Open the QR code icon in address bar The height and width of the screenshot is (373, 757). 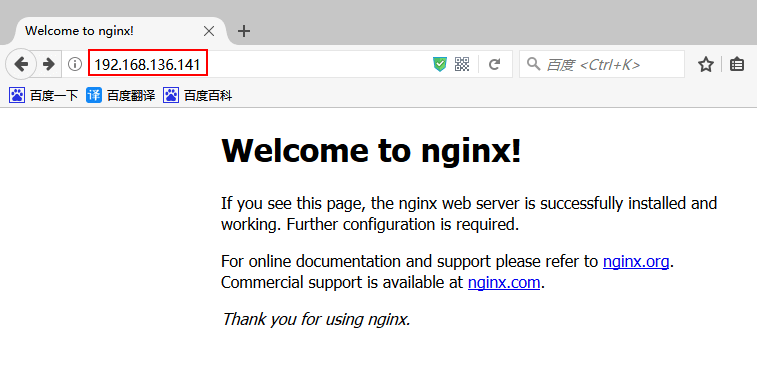coord(462,64)
